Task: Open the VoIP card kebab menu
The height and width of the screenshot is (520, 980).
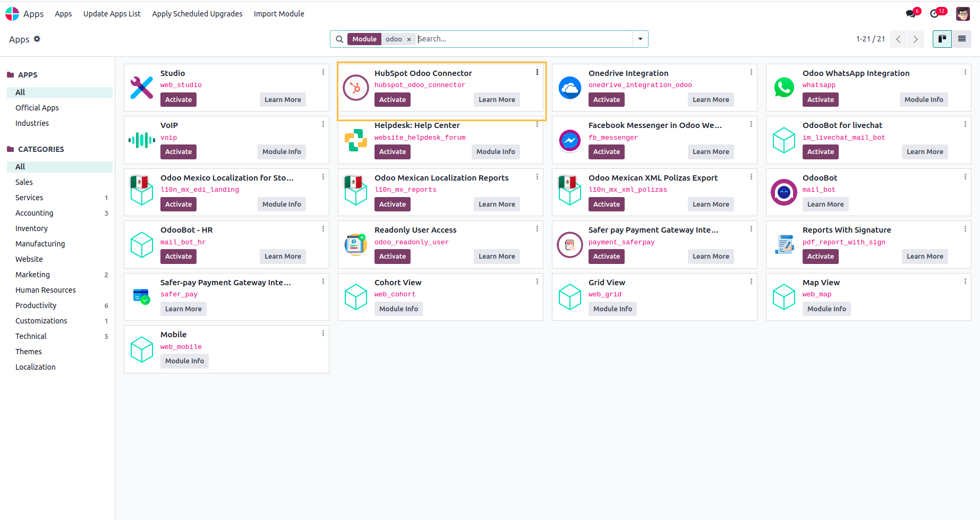Action: pyautogui.click(x=323, y=124)
